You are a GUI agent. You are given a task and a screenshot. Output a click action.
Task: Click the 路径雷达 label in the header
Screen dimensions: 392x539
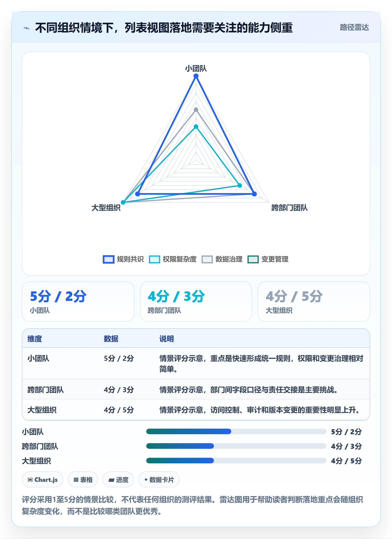(354, 27)
